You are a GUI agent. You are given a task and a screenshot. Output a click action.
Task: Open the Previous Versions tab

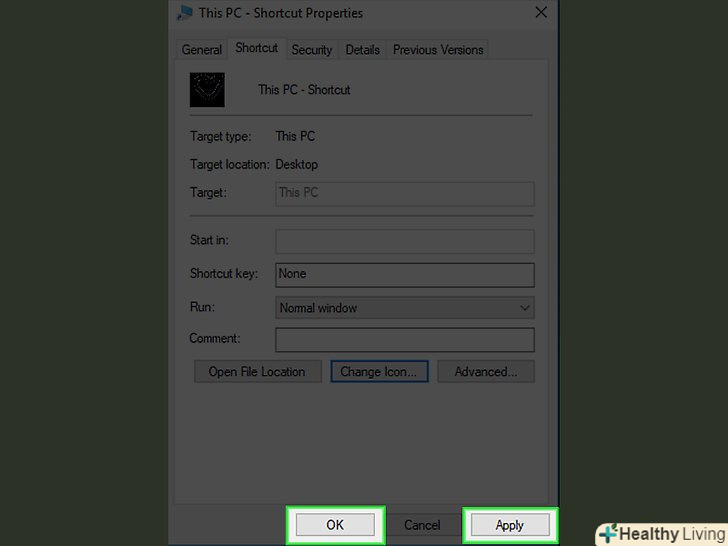[438, 50]
